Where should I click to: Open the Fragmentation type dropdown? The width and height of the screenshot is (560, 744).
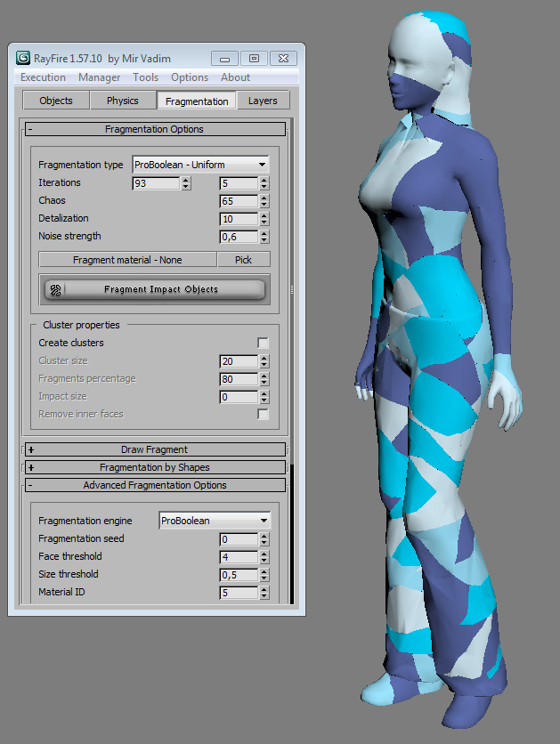coord(200,165)
